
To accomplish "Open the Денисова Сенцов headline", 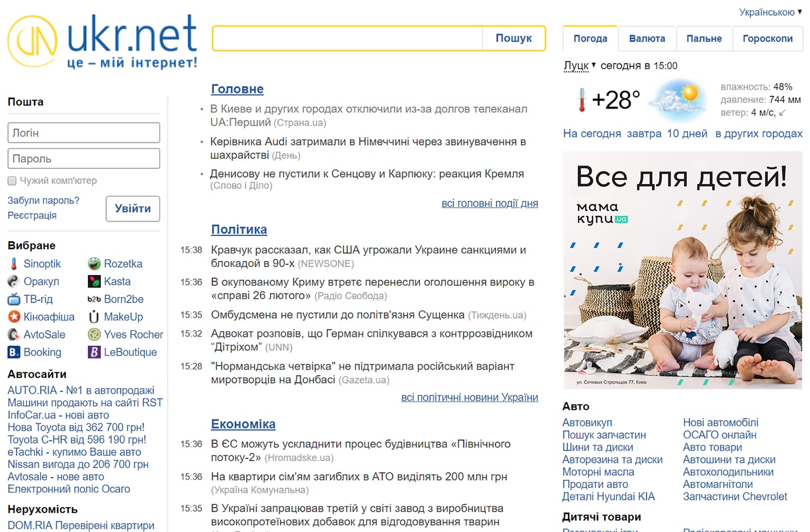I will [x=367, y=174].
